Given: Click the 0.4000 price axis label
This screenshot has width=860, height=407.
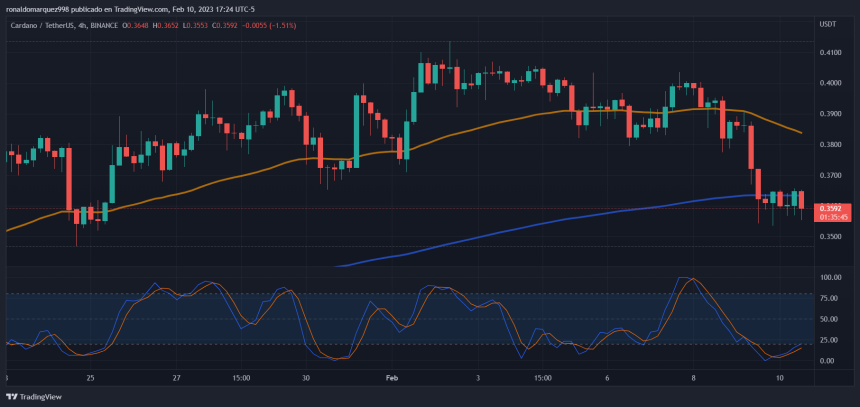Looking at the screenshot, I should pyautogui.click(x=829, y=83).
